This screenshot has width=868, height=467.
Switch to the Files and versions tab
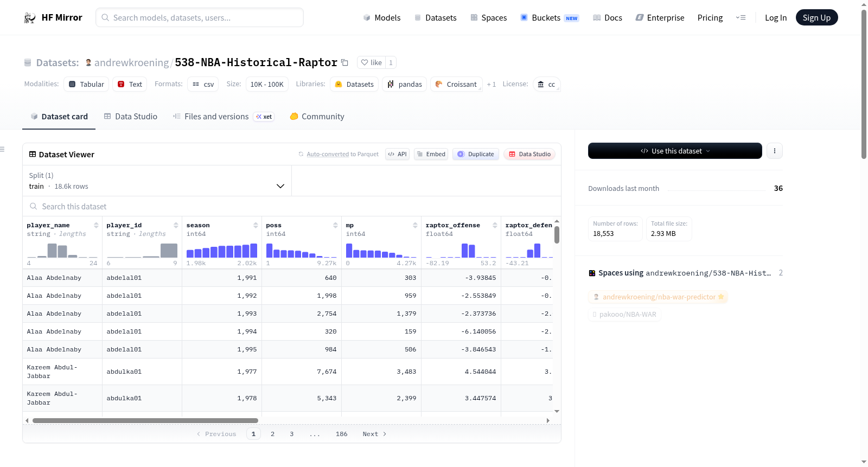[223, 117]
